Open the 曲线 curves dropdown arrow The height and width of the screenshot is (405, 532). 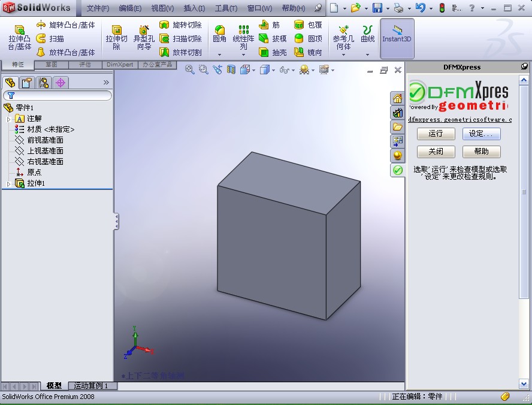coord(368,55)
